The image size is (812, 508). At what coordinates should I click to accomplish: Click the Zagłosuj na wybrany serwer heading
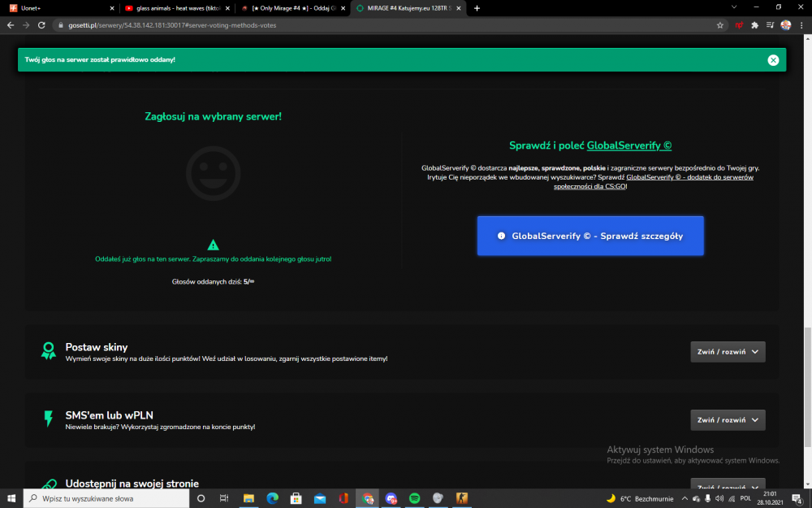click(213, 116)
